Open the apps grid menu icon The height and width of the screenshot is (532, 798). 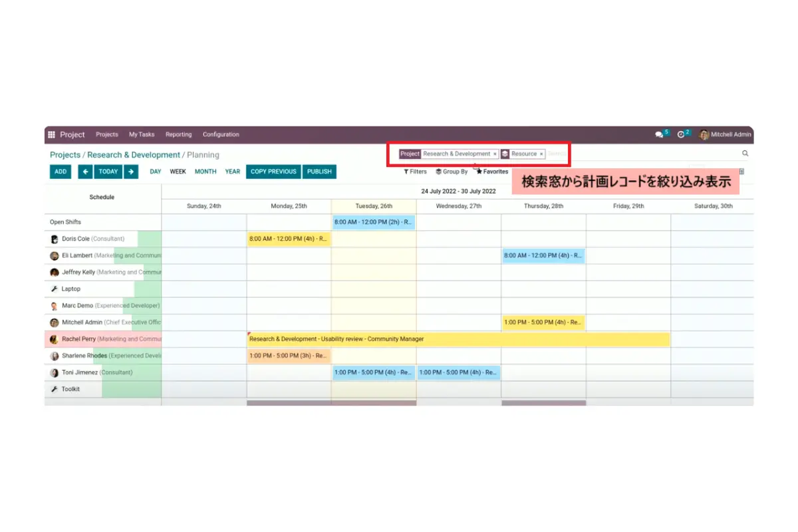[51, 134]
